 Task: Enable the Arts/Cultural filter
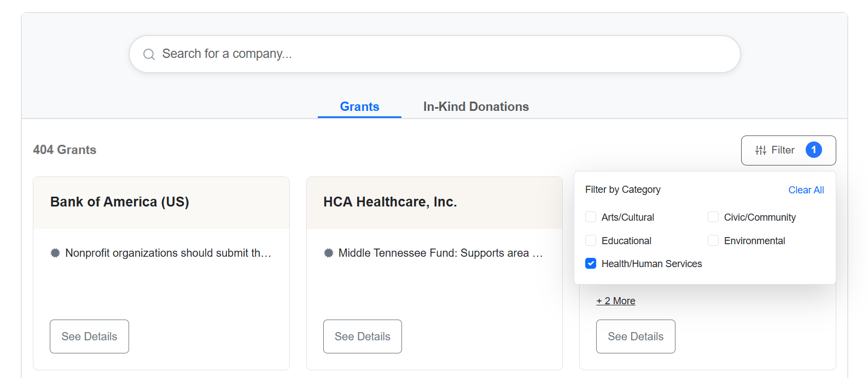pyautogui.click(x=590, y=217)
